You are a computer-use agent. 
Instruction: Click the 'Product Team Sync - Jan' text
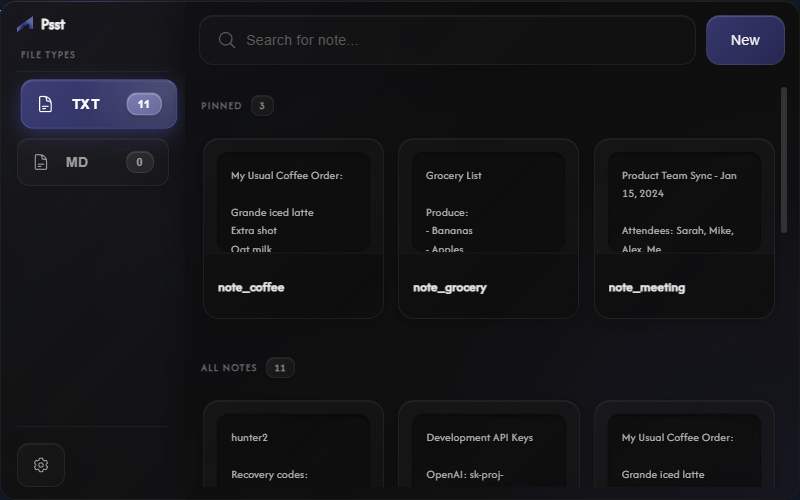[679, 176]
